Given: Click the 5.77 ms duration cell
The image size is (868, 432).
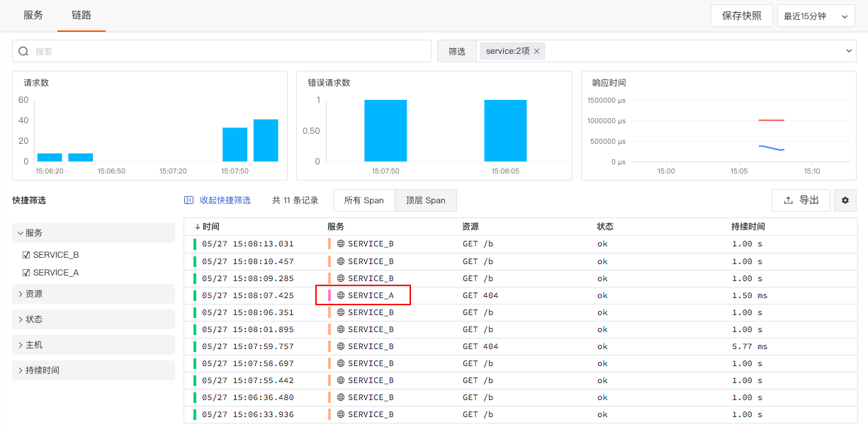Looking at the screenshot, I should pos(750,346).
